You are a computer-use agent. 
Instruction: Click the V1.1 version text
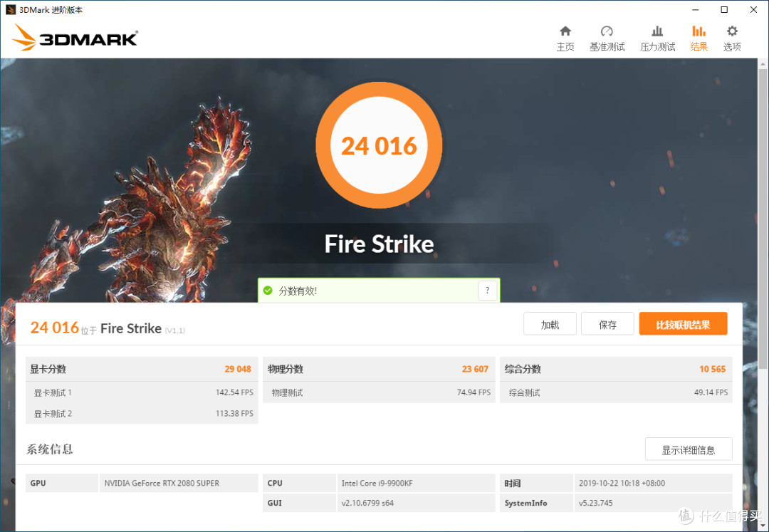click(x=175, y=330)
